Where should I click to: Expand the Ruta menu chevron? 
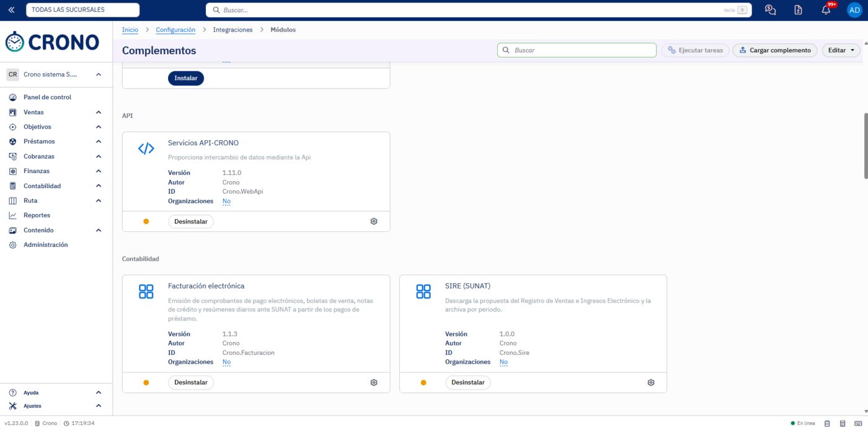pyautogui.click(x=99, y=201)
